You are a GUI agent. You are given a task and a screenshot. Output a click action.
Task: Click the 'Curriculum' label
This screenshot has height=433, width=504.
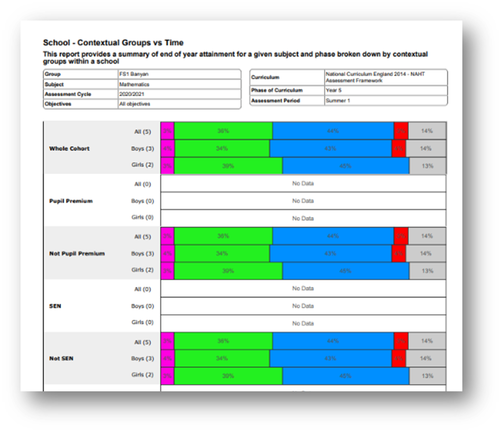click(x=265, y=77)
